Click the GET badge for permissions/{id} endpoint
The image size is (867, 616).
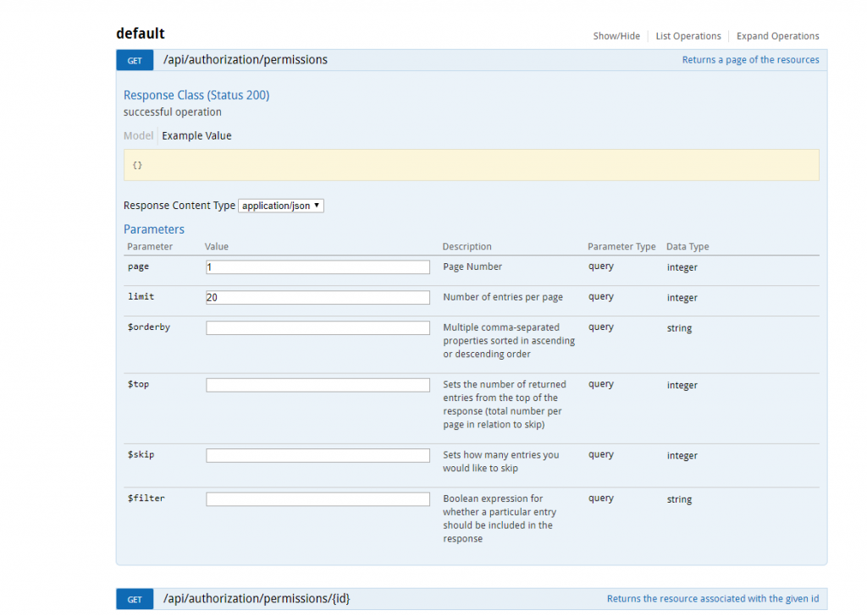pyautogui.click(x=134, y=598)
